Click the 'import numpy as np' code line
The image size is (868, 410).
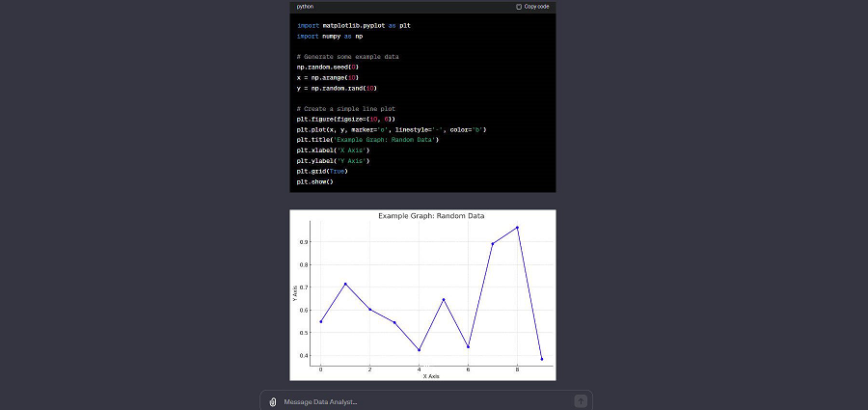(x=330, y=36)
